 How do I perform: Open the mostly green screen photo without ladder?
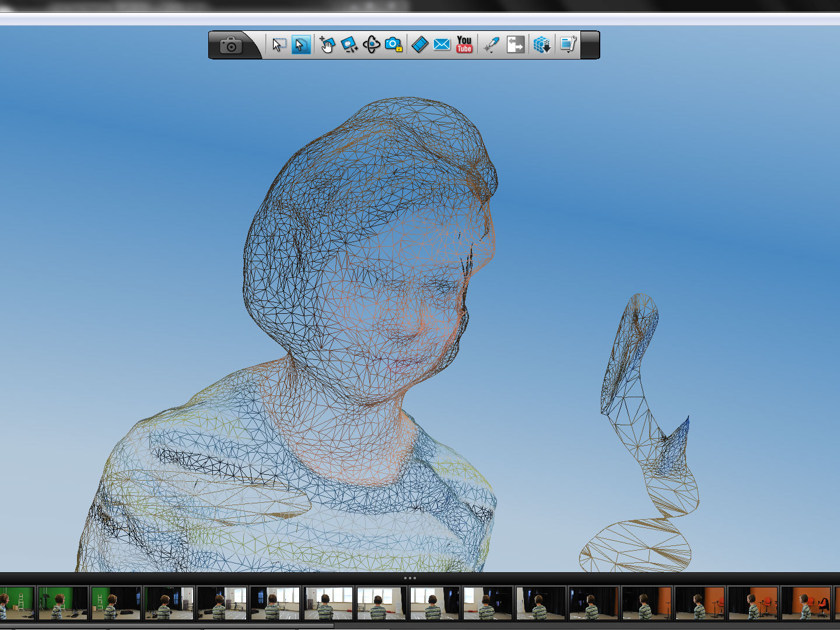click(63, 603)
